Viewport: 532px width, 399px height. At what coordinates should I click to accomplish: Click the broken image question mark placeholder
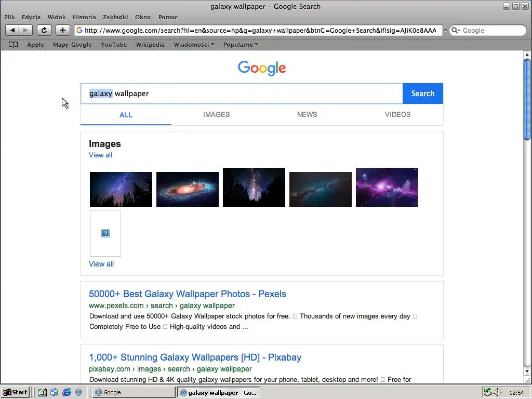tap(105, 233)
